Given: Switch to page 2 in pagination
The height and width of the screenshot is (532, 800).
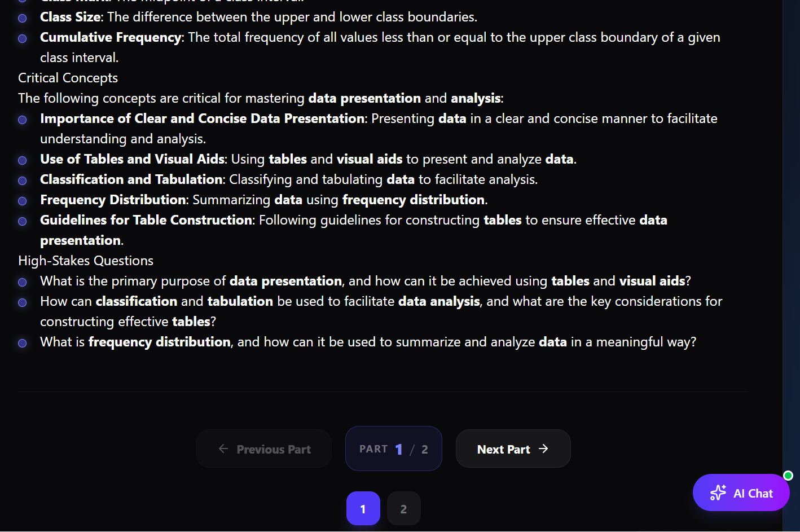Looking at the screenshot, I should coord(403,509).
